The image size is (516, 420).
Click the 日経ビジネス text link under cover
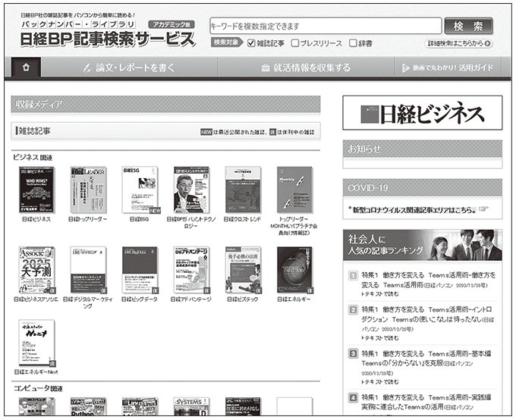pos(36,219)
